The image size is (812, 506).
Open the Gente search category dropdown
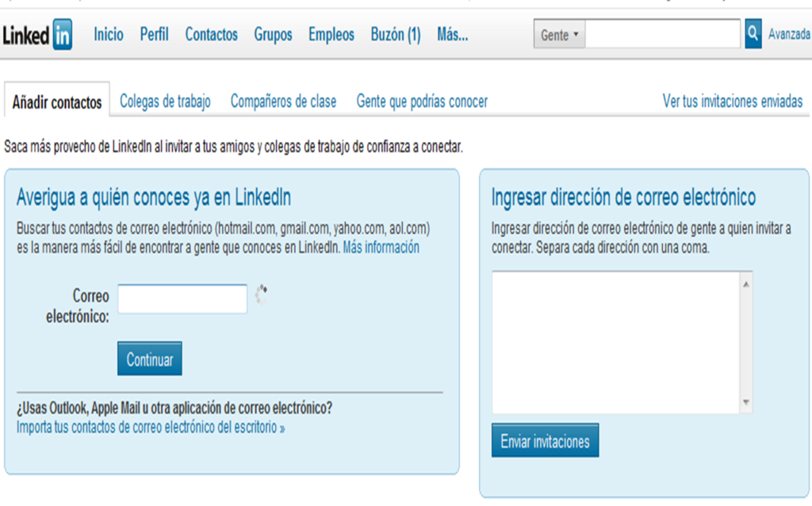(559, 35)
